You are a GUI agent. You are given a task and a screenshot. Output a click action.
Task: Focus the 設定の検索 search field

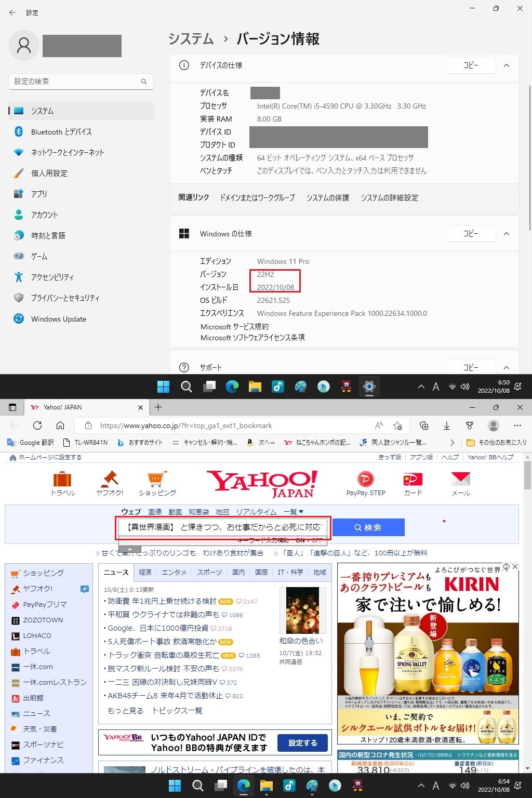[81, 82]
